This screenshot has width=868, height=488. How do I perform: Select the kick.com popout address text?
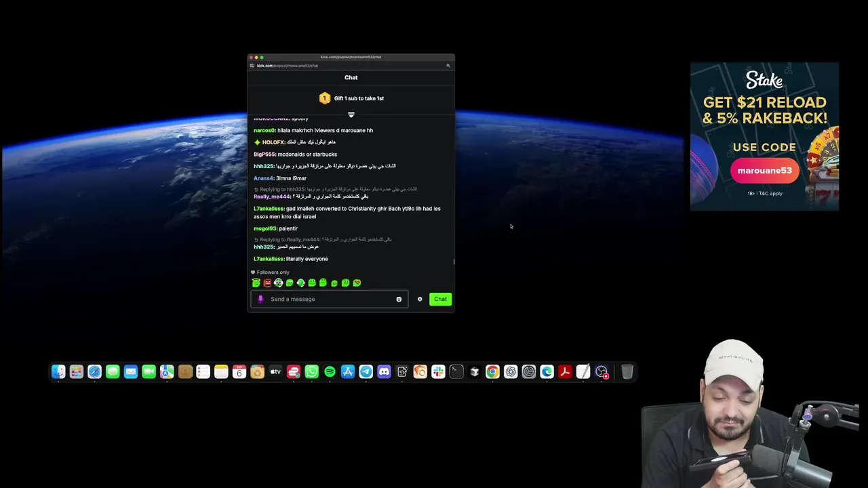[288, 66]
